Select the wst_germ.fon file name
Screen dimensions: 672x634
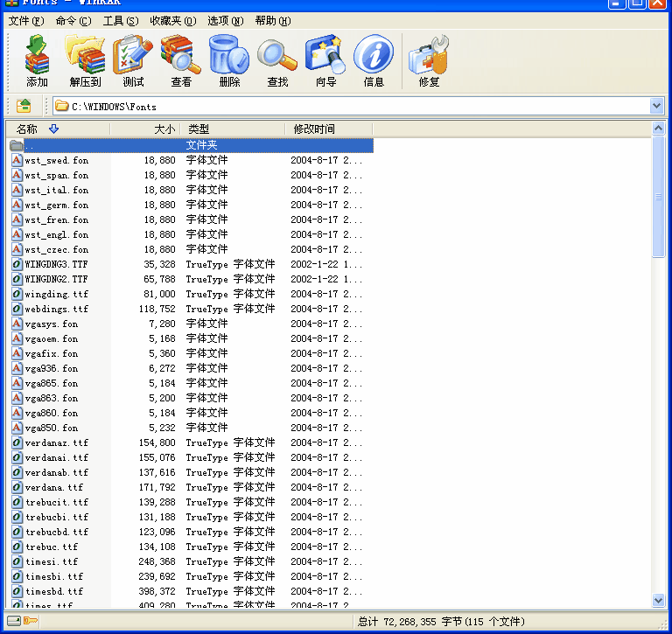click(57, 205)
